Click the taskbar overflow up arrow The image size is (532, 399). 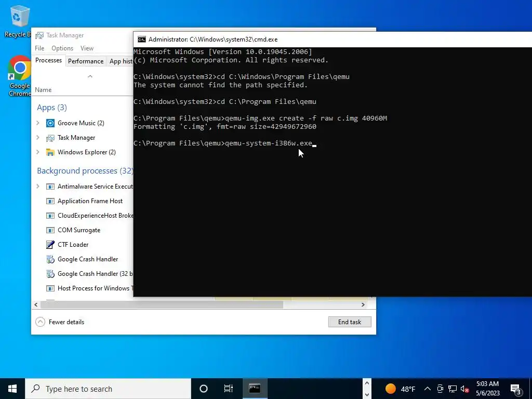point(367,383)
